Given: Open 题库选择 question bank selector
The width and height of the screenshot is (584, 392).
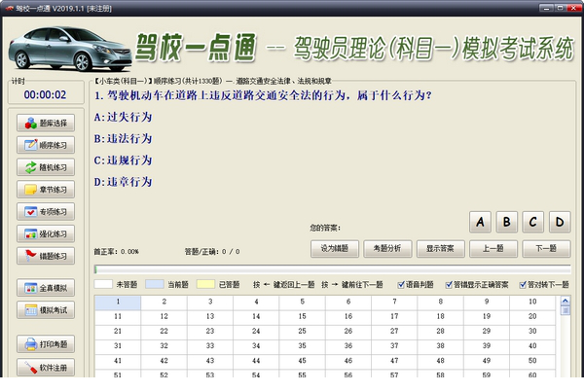Looking at the screenshot, I should tap(46, 123).
